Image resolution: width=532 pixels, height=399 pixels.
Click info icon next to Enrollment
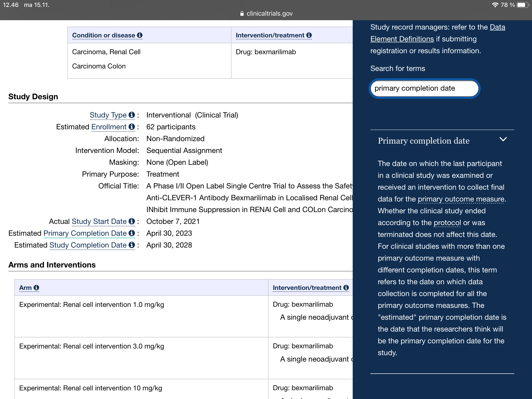(x=132, y=127)
